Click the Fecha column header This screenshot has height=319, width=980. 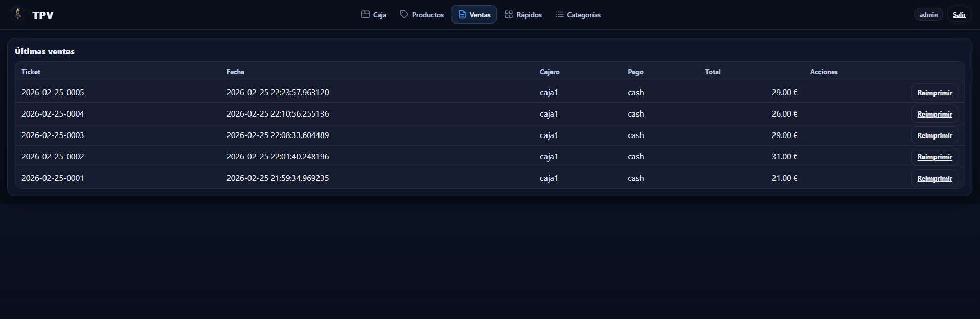235,72
